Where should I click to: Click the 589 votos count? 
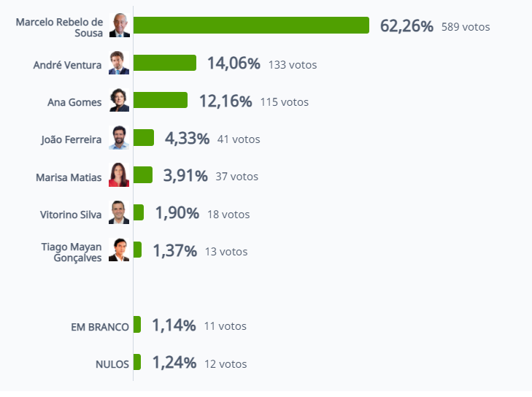(466, 27)
